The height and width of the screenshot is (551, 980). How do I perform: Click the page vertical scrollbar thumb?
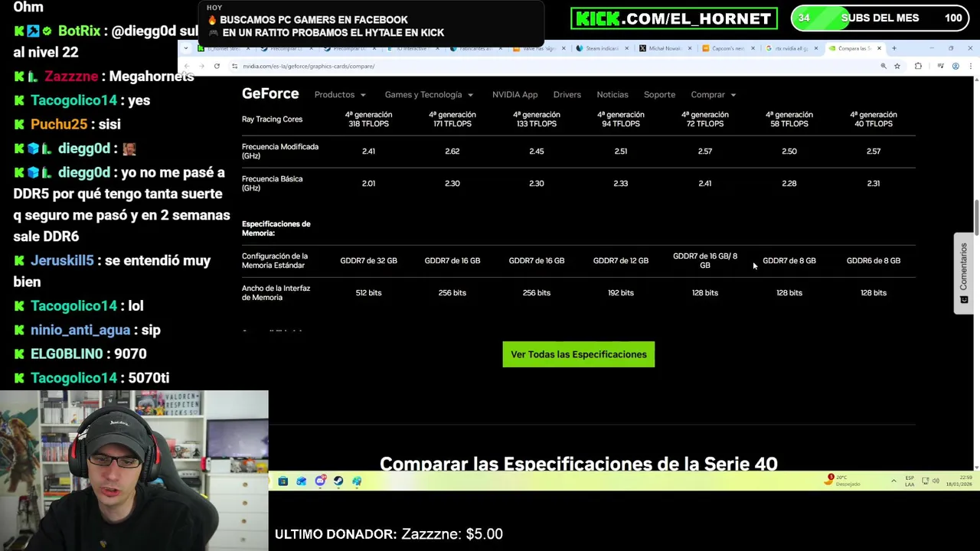click(976, 218)
